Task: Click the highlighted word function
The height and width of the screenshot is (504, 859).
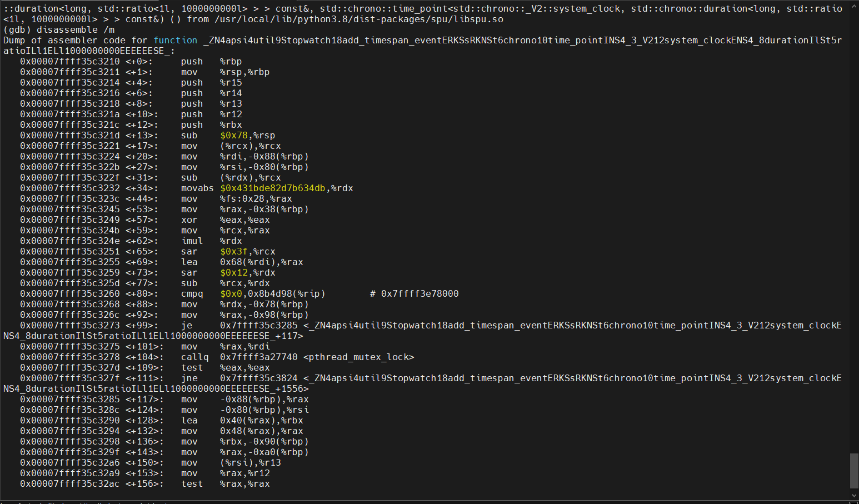Action: [x=176, y=40]
